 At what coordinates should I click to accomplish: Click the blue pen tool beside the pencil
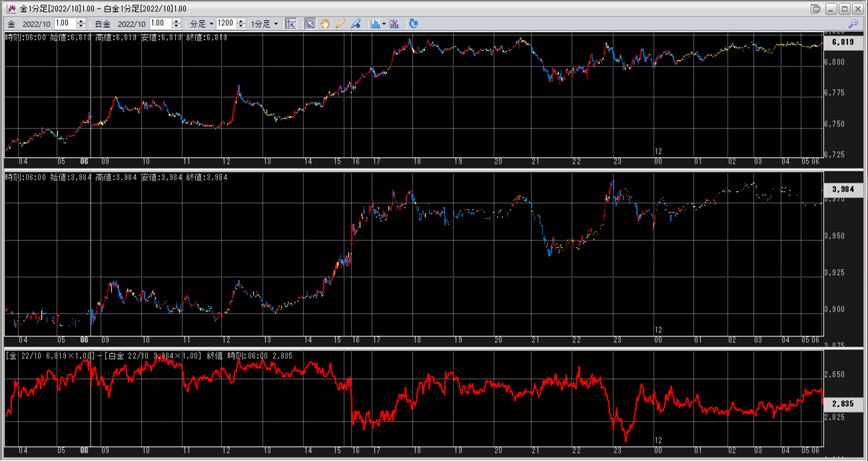356,23
